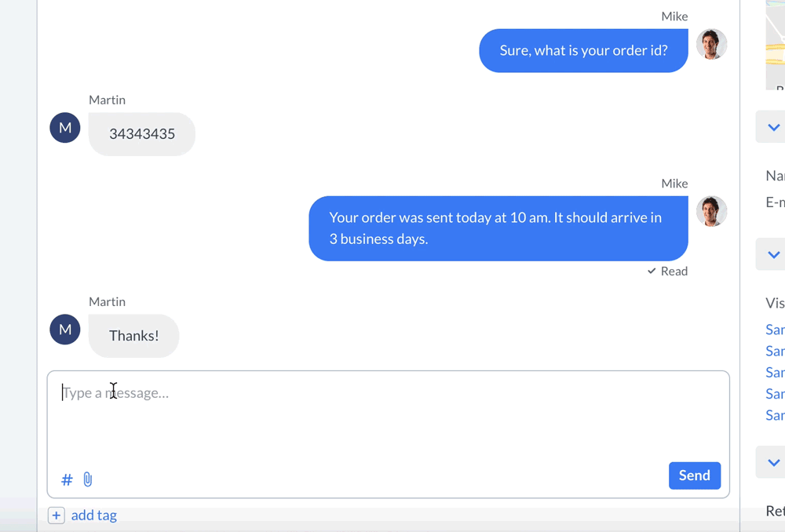Screen dimensions: 785x532
Task: Expand the bottom chevron in the right sidebar
Action: [772, 462]
